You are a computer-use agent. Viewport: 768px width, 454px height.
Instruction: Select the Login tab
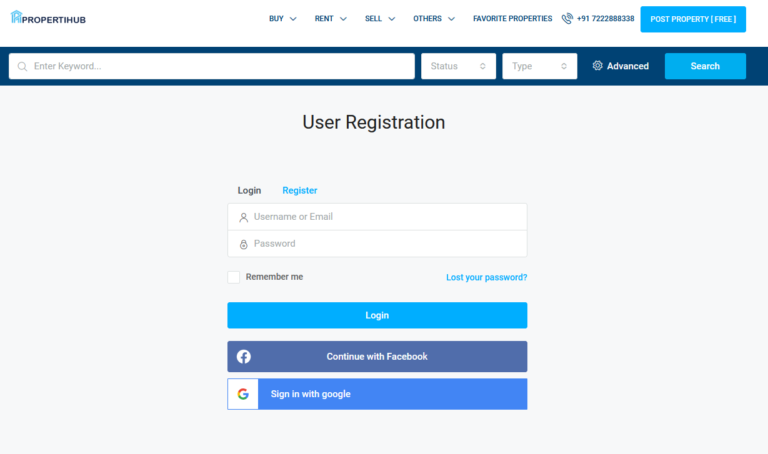[249, 190]
